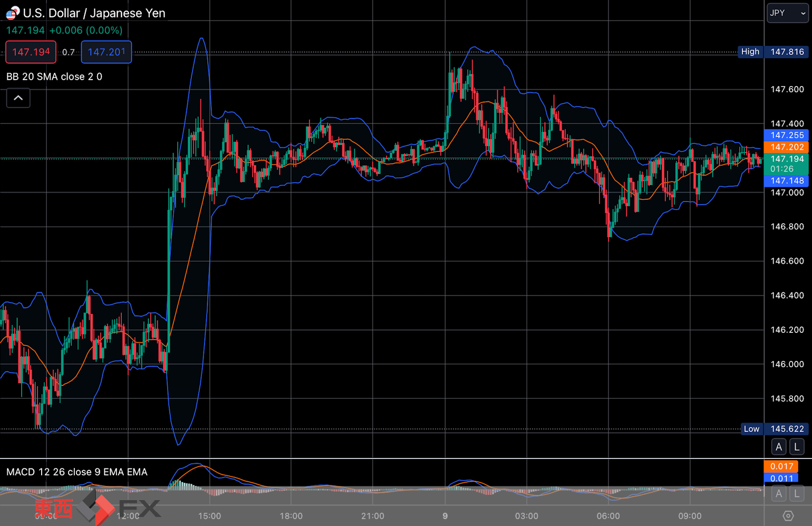Click the Low 145.622 price label
The height and width of the screenshot is (526, 812).
(x=774, y=429)
